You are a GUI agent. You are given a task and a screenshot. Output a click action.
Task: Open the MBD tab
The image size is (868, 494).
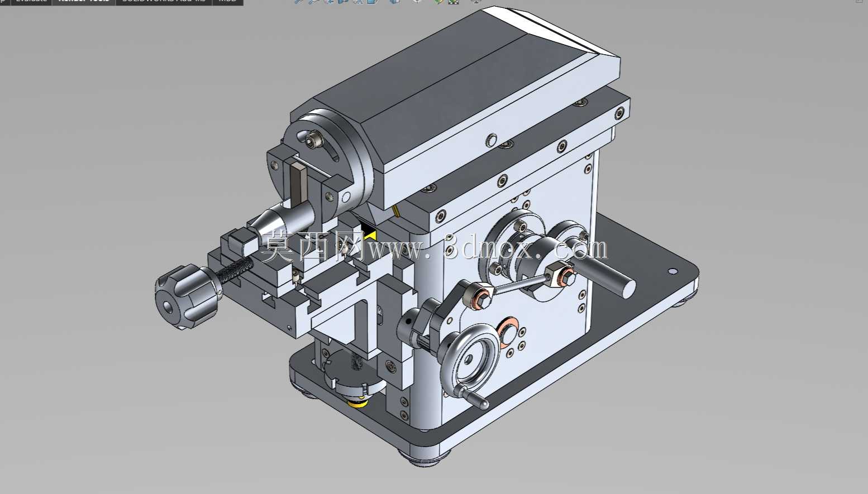tap(227, 2)
